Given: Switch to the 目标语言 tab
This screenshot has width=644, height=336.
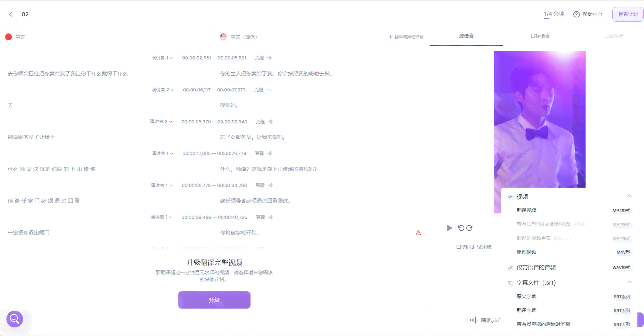Looking at the screenshot, I should coord(540,36).
